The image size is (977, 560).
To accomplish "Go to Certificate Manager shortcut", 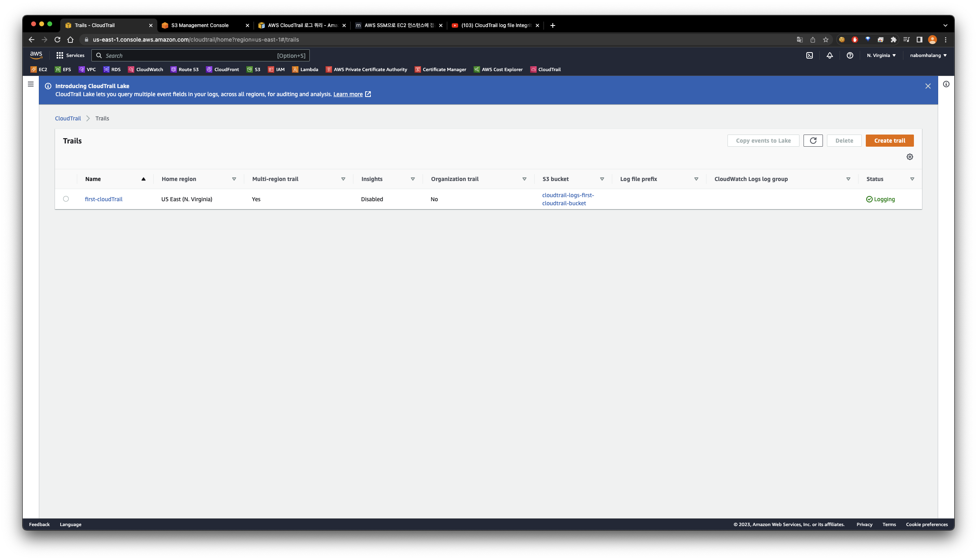I will tap(440, 69).
